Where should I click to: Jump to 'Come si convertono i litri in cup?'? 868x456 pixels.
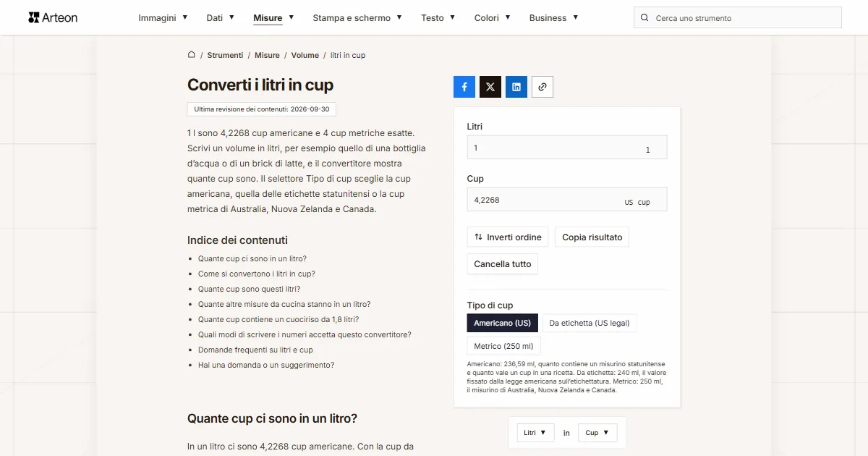[x=257, y=274]
